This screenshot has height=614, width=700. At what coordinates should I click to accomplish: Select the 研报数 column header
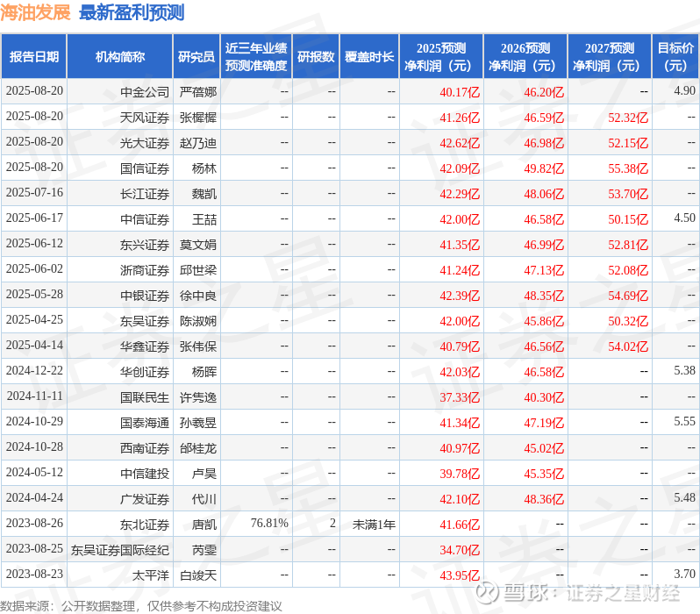[316, 57]
